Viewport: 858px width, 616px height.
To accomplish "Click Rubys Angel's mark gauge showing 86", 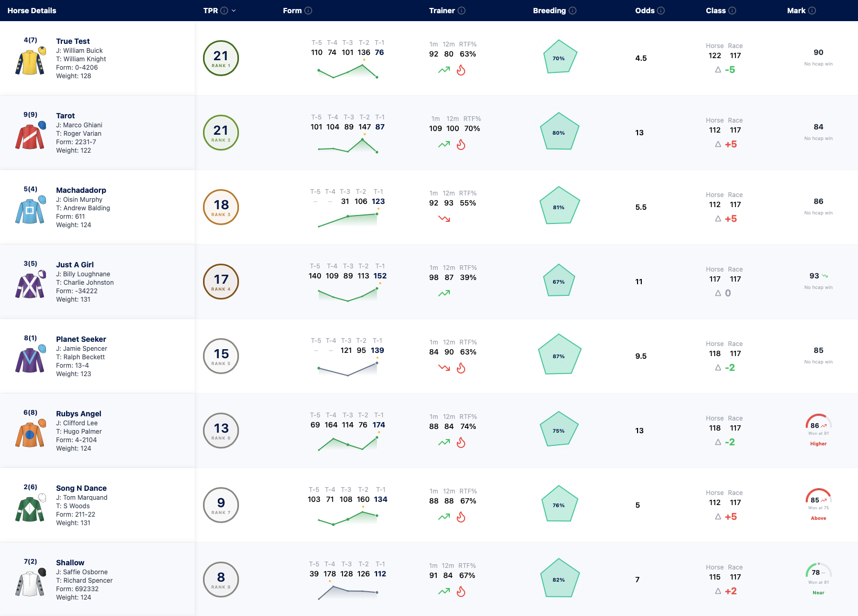I will point(818,422).
